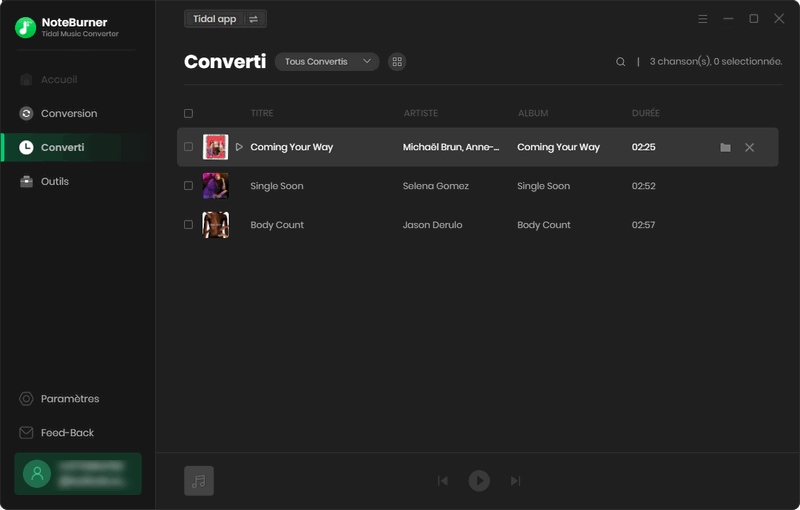Click the NoteBurner logo icon
800x510 pixels.
click(25, 28)
